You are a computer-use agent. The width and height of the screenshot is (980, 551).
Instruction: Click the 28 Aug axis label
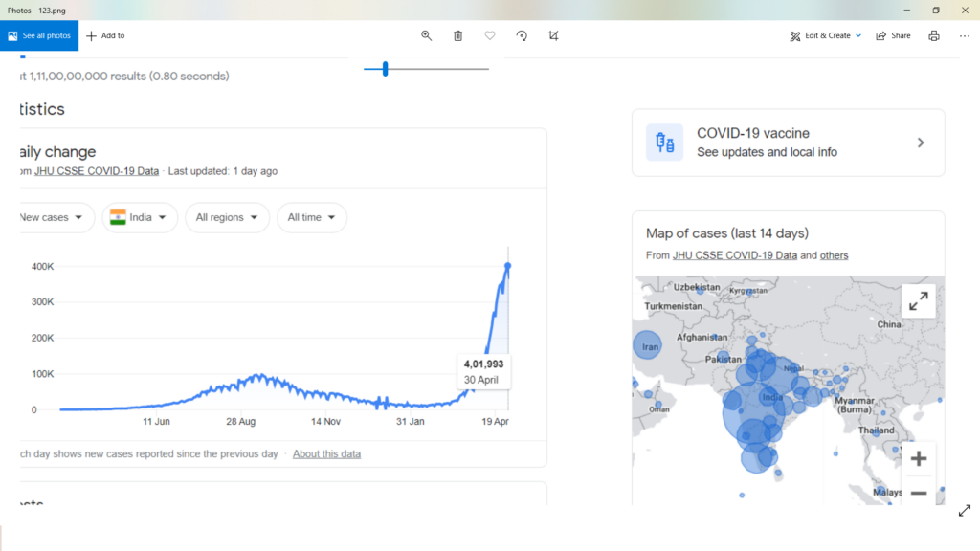(240, 422)
